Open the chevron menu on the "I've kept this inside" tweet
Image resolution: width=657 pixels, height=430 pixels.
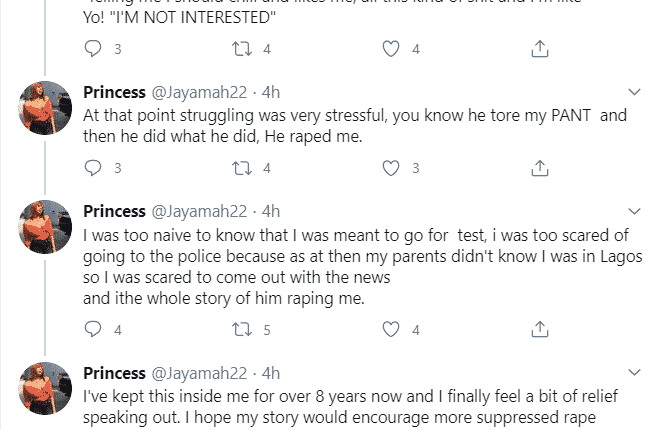pos(633,374)
